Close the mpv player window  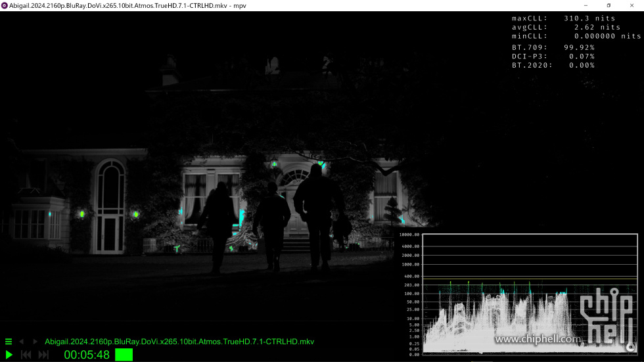point(632,5)
